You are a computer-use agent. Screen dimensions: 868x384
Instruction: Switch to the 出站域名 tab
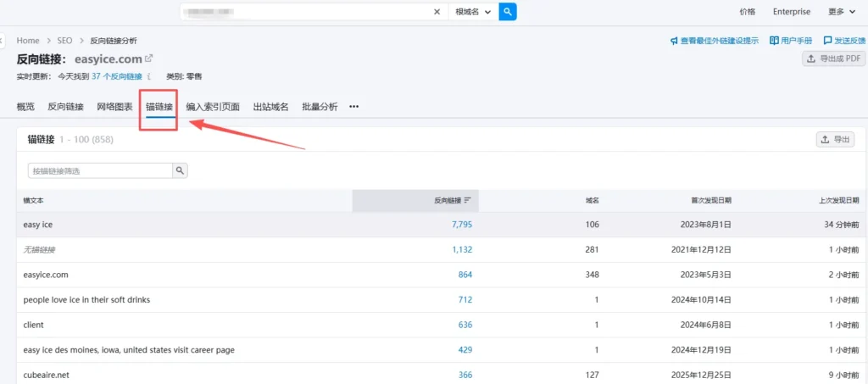[x=270, y=107]
